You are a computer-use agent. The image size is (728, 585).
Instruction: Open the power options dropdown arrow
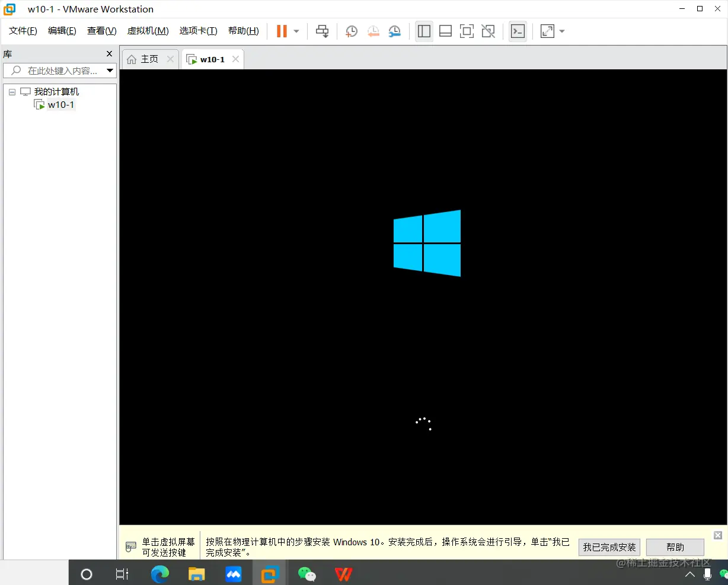click(x=296, y=31)
